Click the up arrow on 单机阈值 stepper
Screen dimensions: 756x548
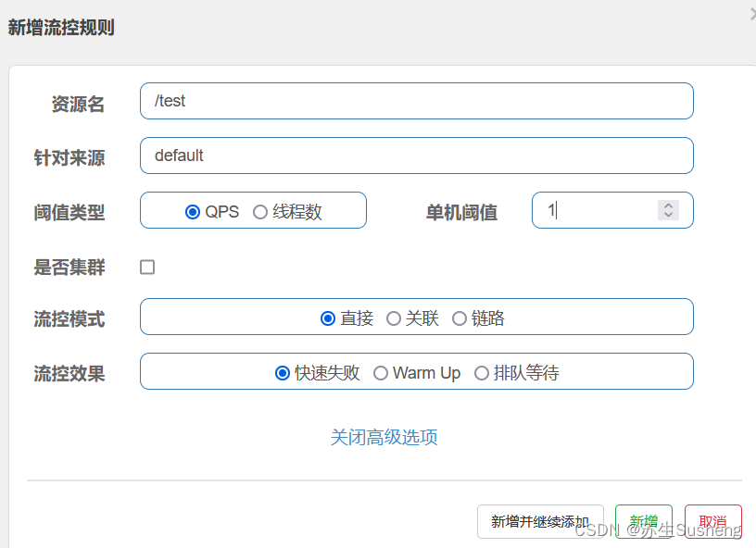668,205
